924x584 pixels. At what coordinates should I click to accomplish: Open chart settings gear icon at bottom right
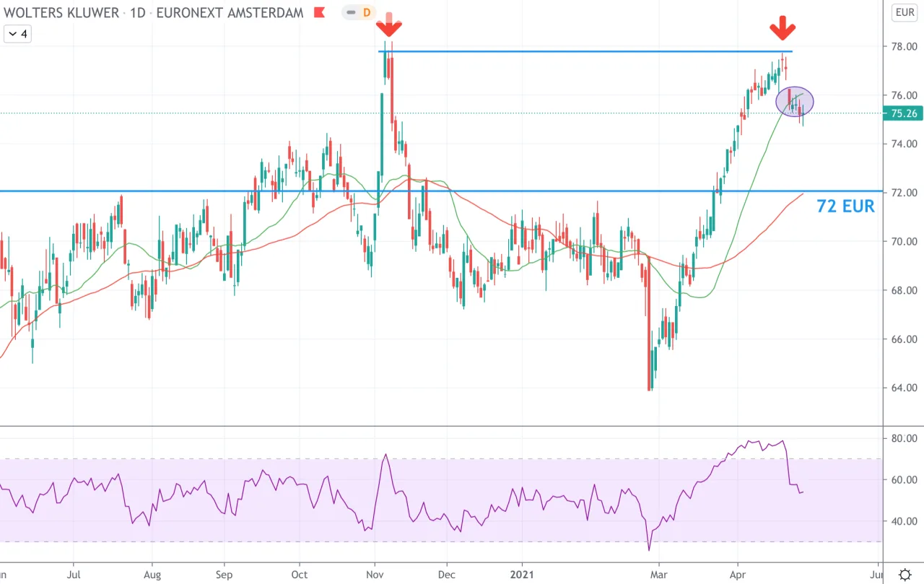[905, 575]
